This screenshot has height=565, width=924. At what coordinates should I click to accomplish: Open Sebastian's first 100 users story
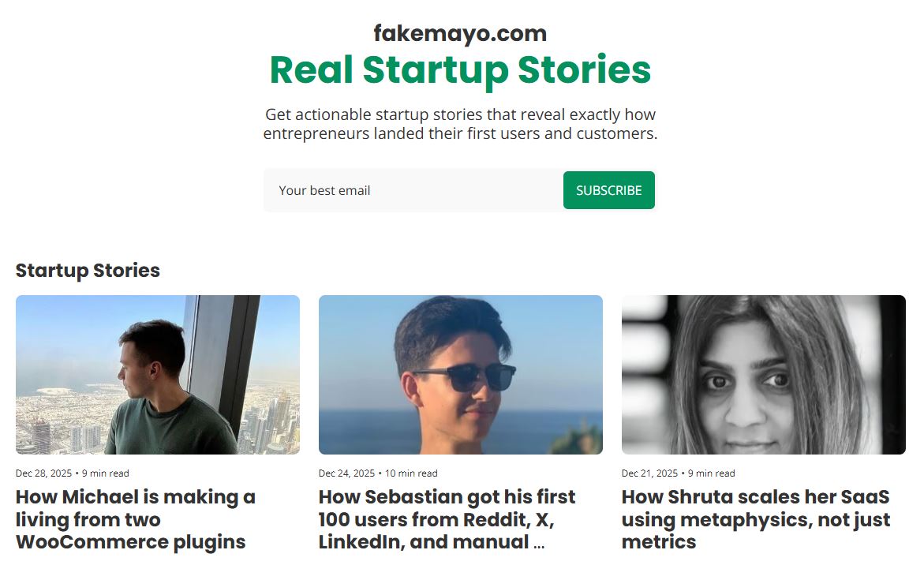(447, 519)
